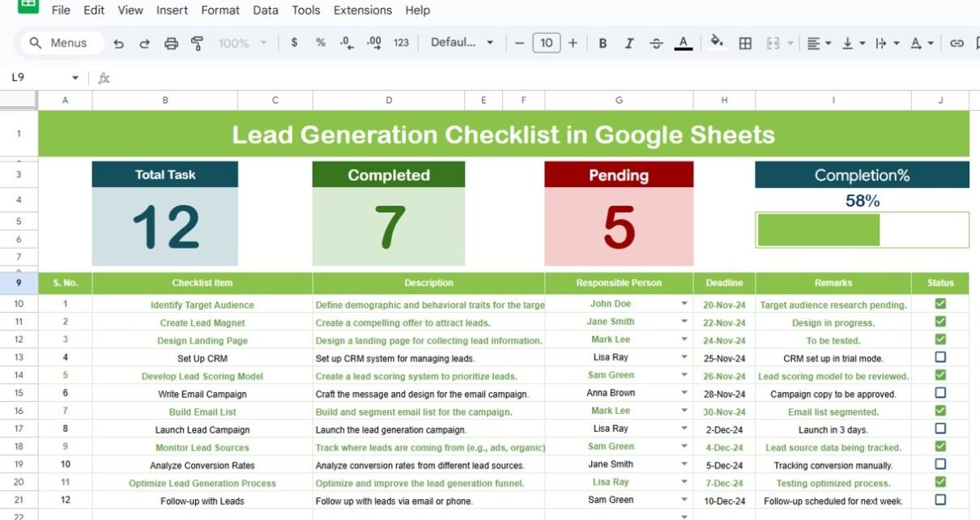Print the spreadsheet using printer icon

click(171, 44)
